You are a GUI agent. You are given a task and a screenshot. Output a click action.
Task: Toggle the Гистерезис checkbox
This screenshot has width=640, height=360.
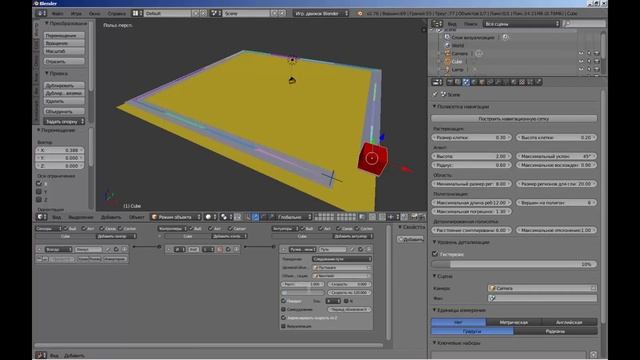click(x=435, y=254)
